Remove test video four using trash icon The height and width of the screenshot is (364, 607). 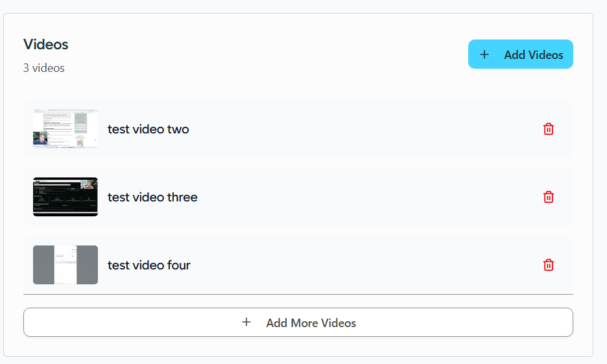[549, 265]
